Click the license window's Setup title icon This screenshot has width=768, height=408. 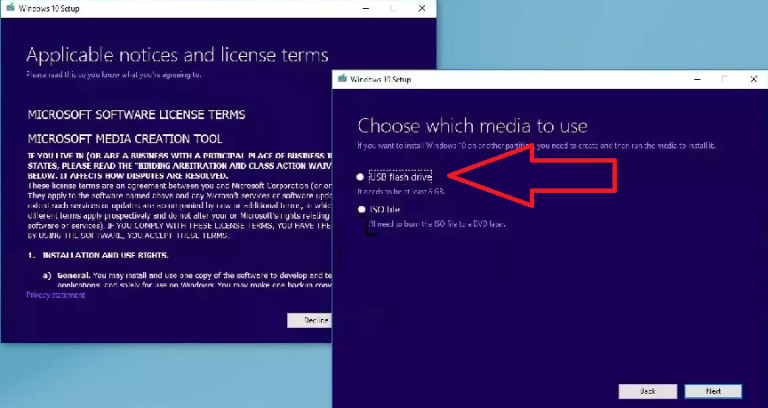pos(10,8)
